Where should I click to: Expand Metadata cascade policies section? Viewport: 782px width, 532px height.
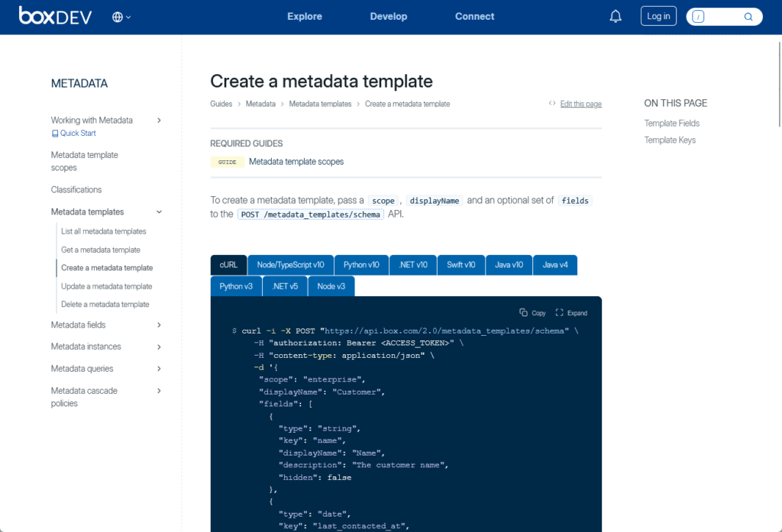159,391
